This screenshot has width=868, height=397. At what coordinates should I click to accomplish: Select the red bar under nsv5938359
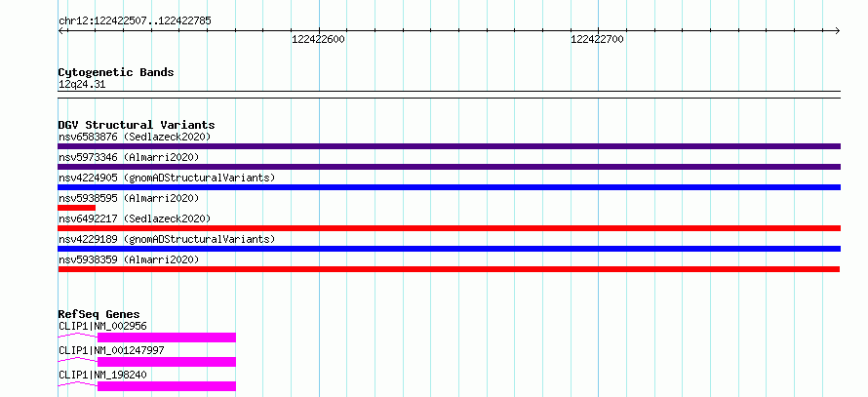coord(449,269)
